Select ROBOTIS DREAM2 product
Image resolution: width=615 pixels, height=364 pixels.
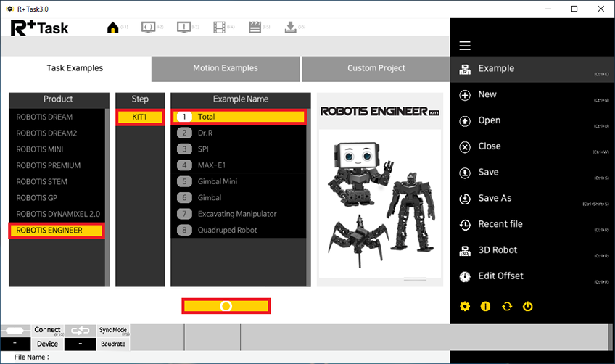point(57,133)
